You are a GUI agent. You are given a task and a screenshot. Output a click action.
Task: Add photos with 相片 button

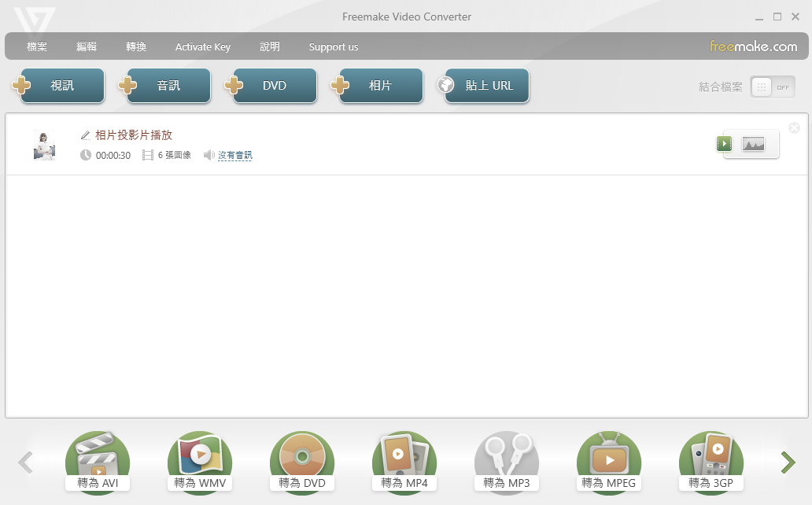381,86
